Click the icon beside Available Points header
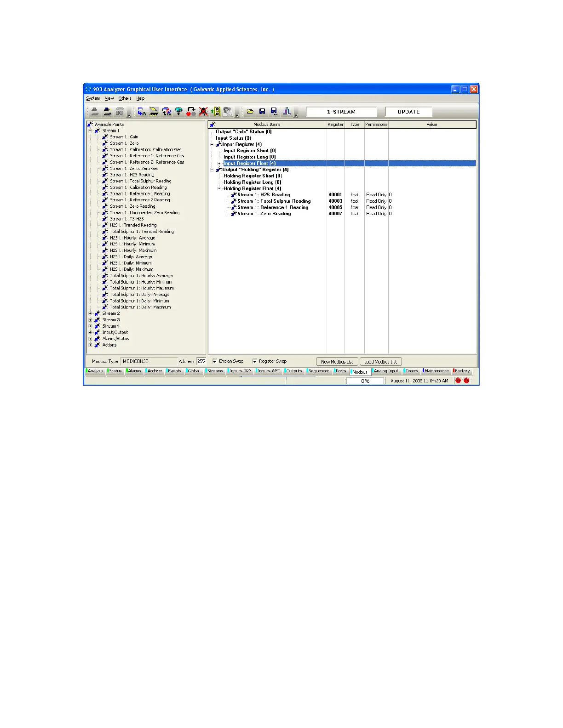The width and height of the screenshot is (563, 728). tap(90, 124)
